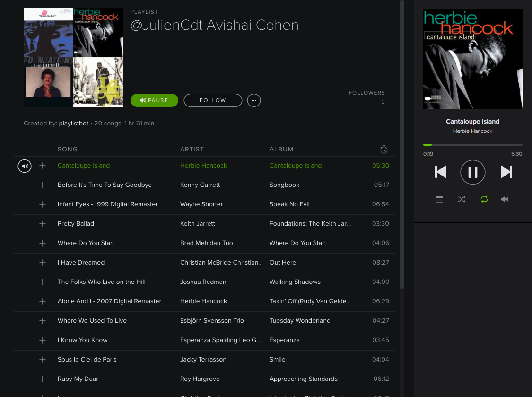532x397 pixels.
Task: Open Cantaloupe Island title in the player panel
Action: (x=472, y=121)
